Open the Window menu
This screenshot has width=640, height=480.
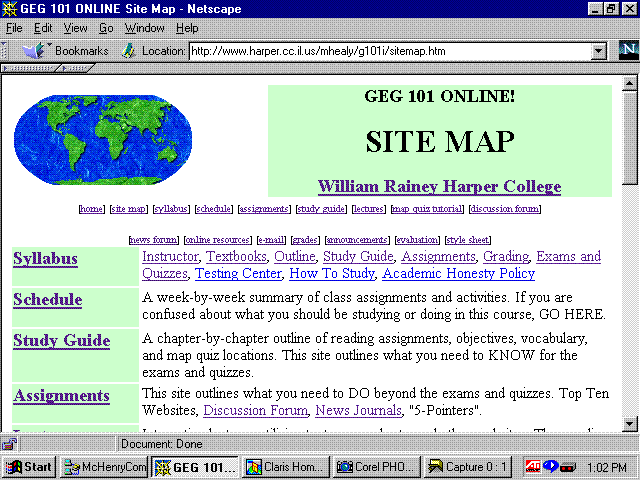(144, 28)
